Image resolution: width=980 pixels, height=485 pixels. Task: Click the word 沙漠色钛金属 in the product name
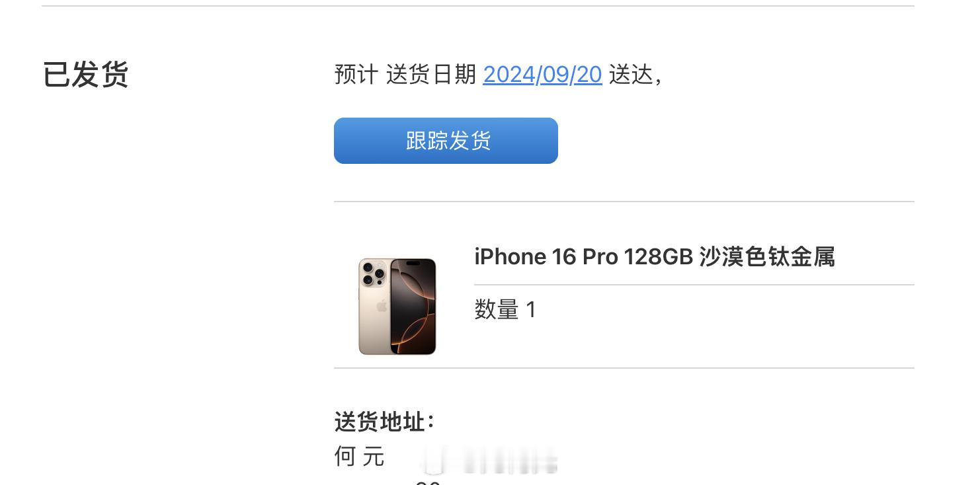click(x=767, y=256)
